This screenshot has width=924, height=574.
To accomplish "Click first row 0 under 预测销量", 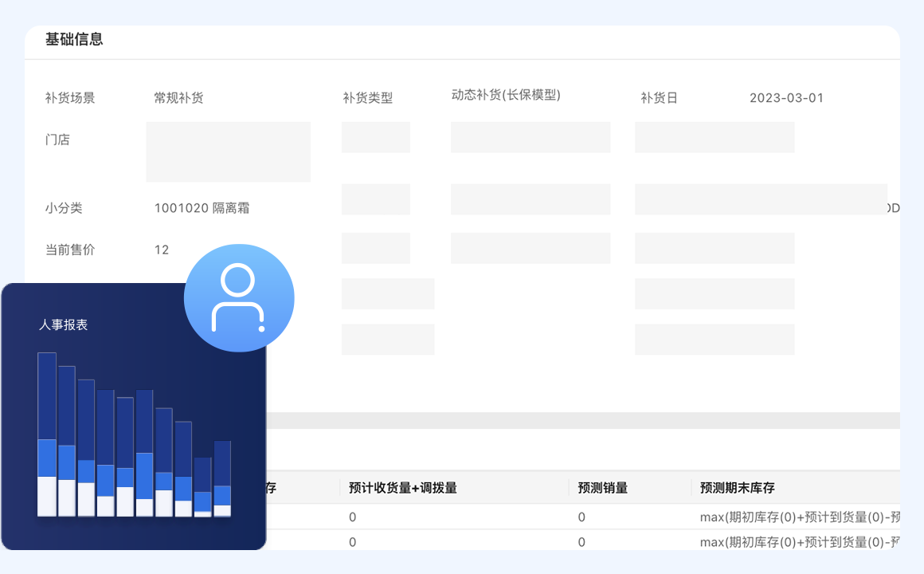I will click(581, 517).
